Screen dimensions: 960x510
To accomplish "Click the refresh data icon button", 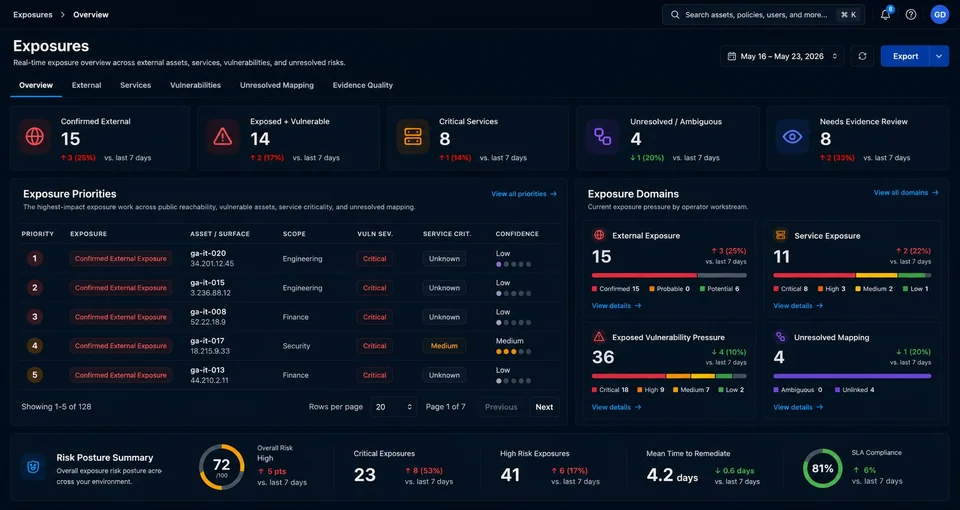I will [862, 56].
